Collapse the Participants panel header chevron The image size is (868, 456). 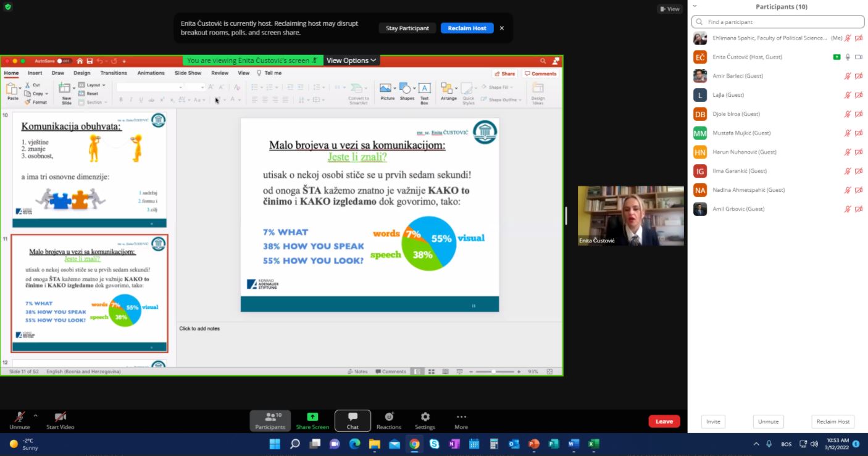(695, 6)
